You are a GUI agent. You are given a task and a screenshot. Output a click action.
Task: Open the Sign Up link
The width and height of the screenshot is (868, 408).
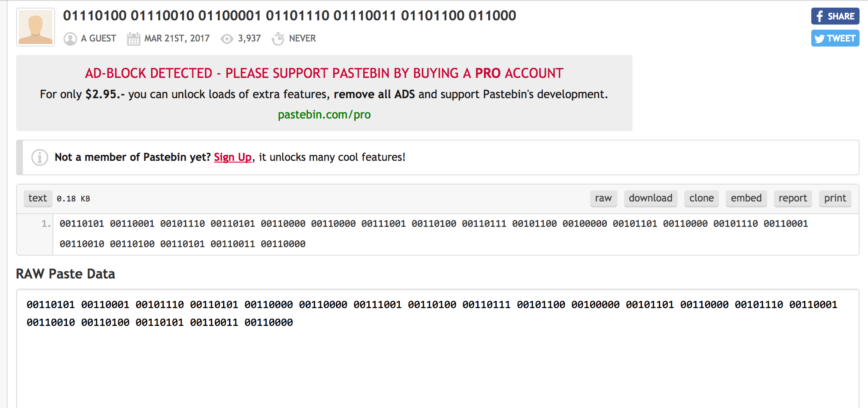tap(233, 157)
